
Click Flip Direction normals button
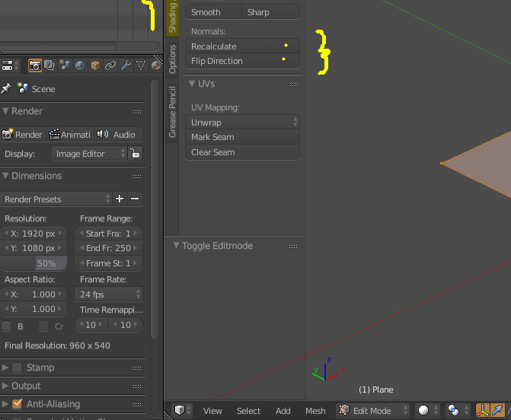tap(242, 61)
